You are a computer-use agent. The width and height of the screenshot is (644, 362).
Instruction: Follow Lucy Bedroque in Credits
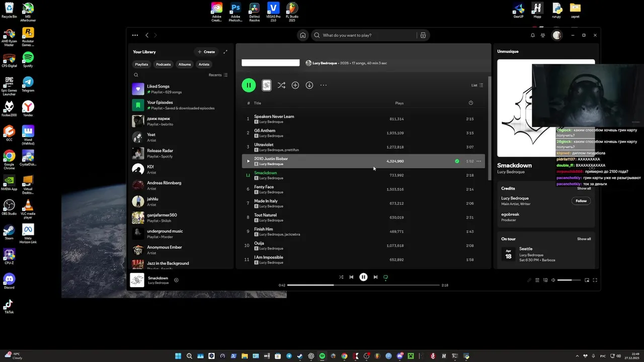581,201
